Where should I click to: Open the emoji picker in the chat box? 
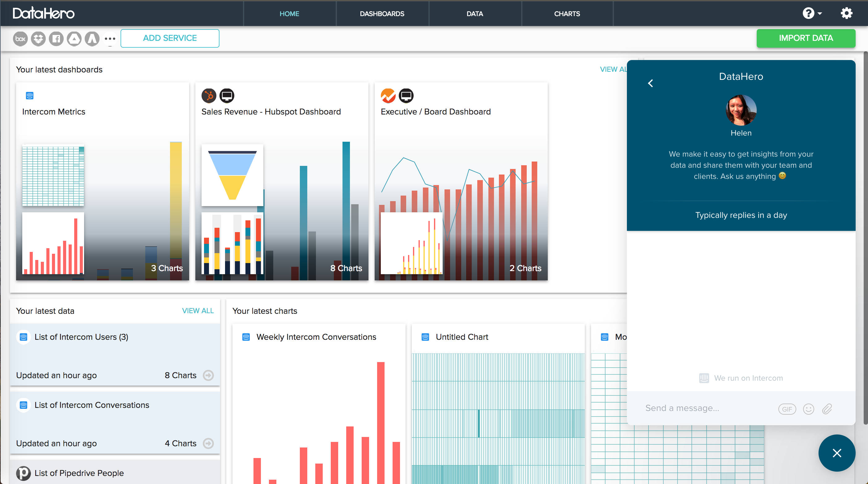808,408
